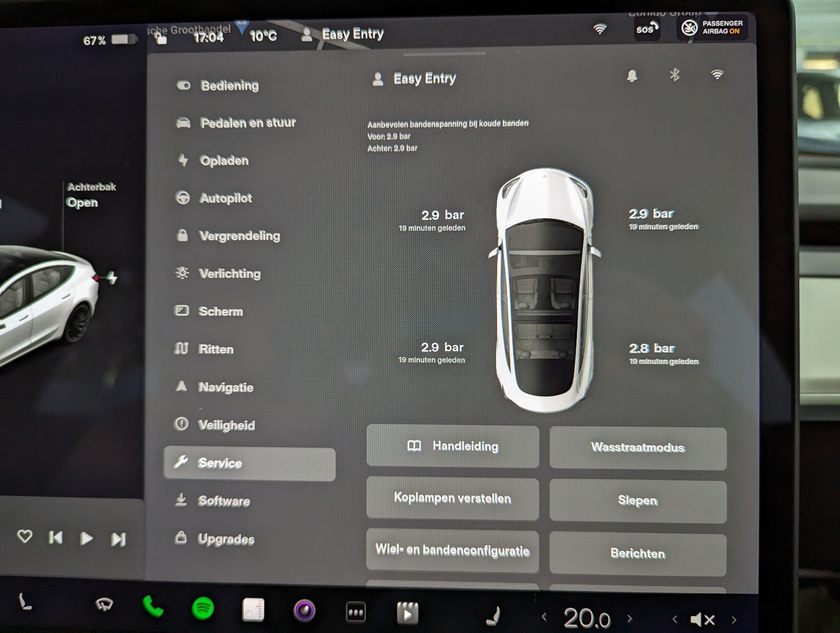Open the phone app icon
Screen dimensions: 840x633
click(153, 608)
